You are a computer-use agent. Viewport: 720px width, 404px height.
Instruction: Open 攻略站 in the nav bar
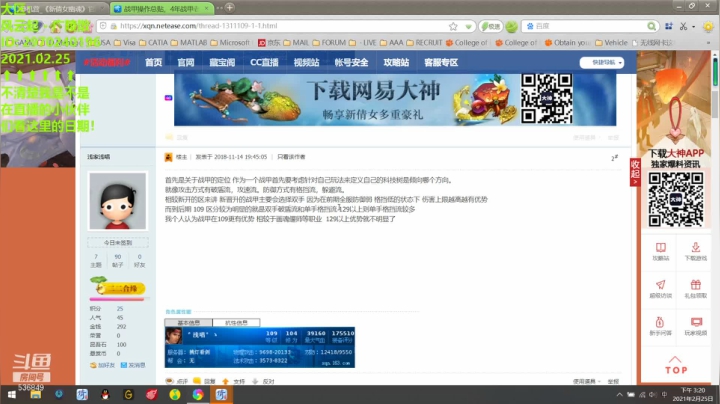[396, 62]
